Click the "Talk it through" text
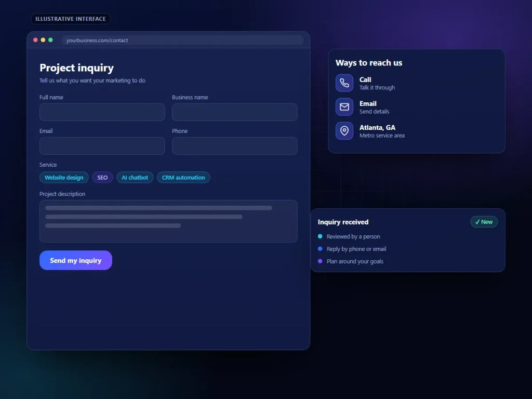Viewport: 532px width, 399px height. [377, 87]
